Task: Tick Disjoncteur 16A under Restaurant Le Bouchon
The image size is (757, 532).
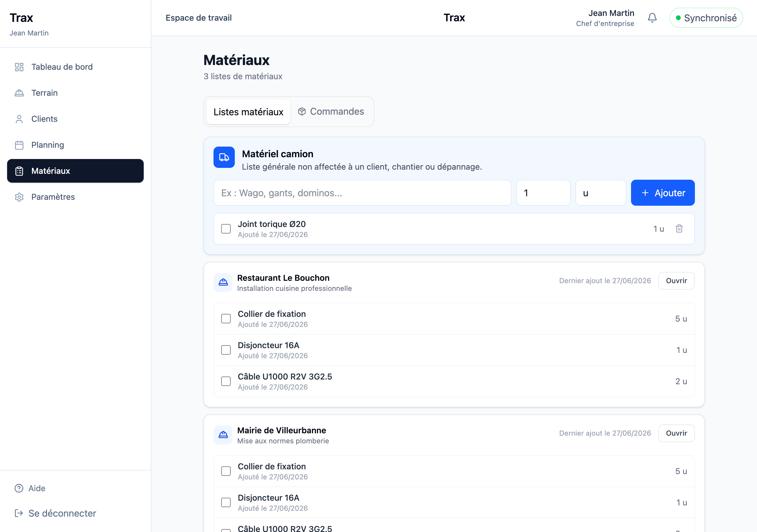Action: point(226,350)
